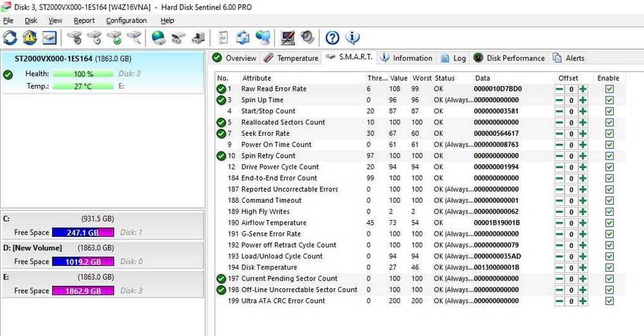Click the disk with magnifier surface test icon

135,38
